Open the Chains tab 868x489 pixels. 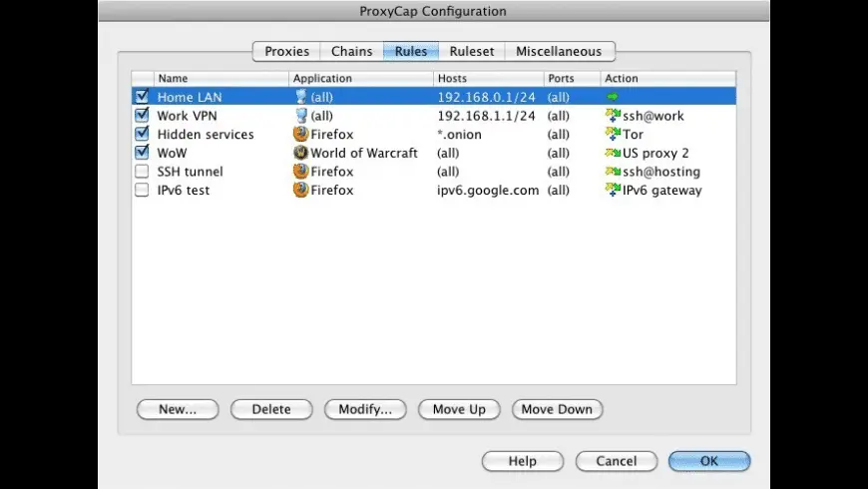351,51
